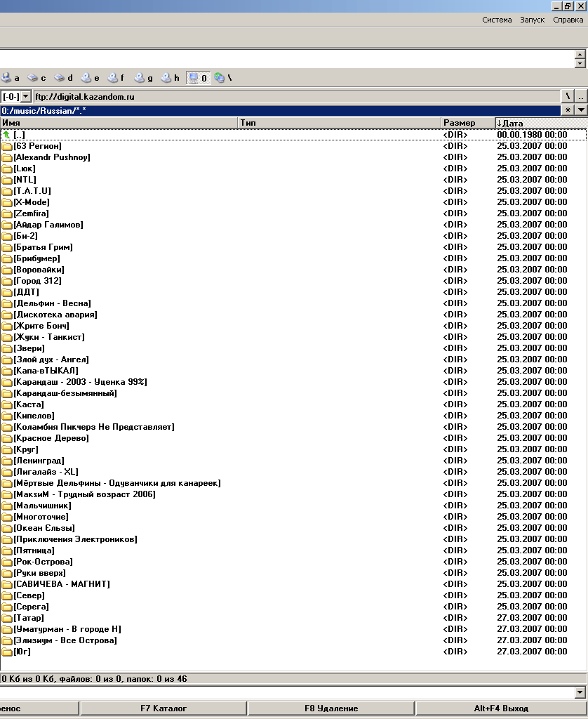
Task: Sort the list by Имя column
Action: click(119, 123)
